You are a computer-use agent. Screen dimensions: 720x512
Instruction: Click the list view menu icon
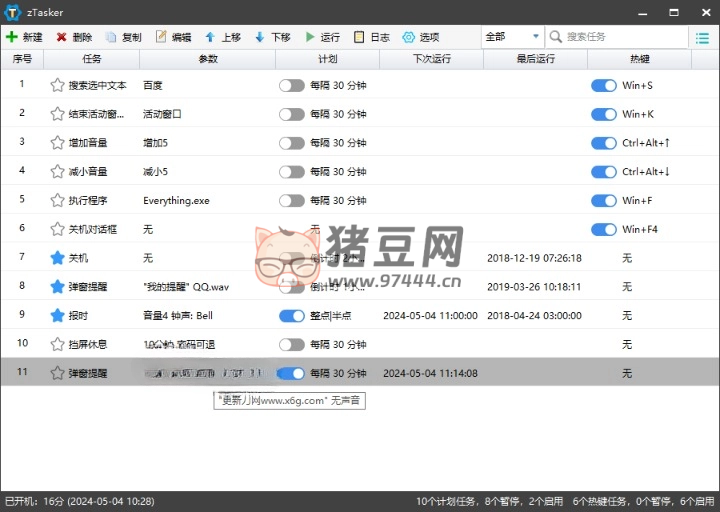[702, 38]
